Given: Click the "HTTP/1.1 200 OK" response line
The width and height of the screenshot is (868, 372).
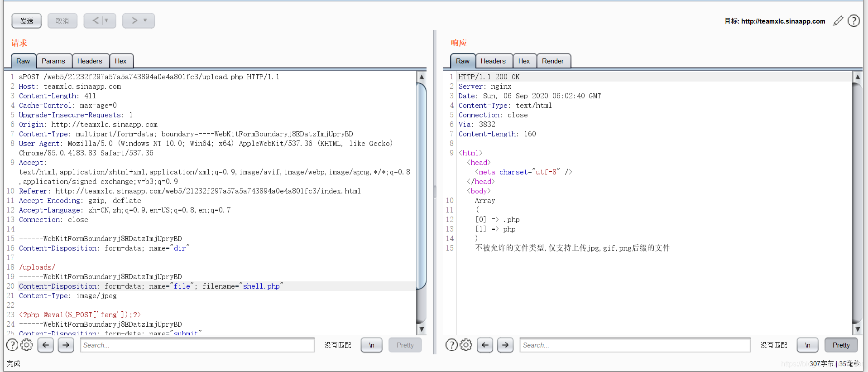Looking at the screenshot, I should pyautogui.click(x=489, y=77).
